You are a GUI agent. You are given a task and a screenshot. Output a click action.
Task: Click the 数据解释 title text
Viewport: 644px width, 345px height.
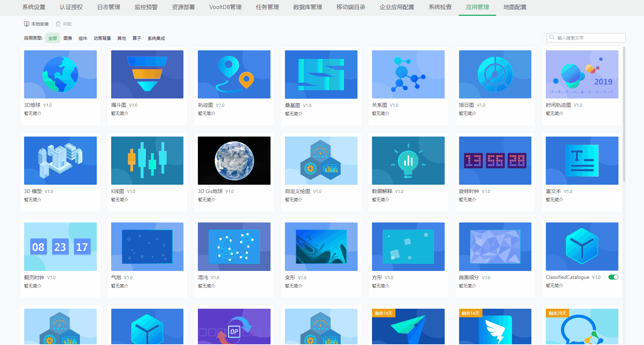[x=382, y=191]
